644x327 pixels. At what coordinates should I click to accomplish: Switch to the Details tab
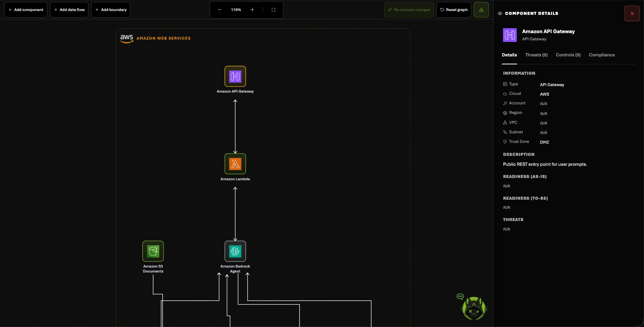tap(509, 55)
